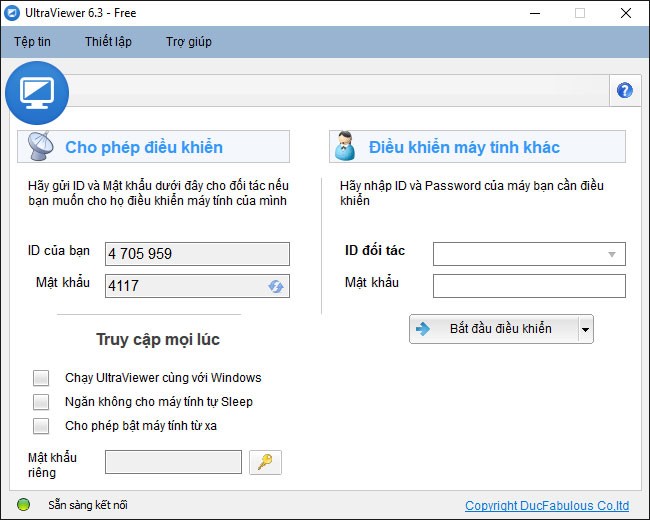Click the refresh password icon next to 4117
Screen dimensions: 650x520
275,286
